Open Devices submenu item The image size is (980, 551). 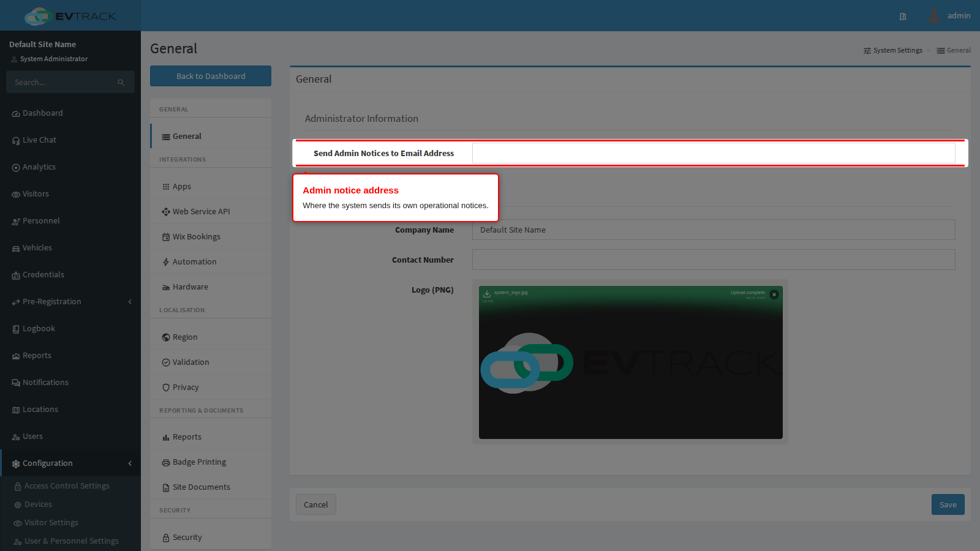70,504
